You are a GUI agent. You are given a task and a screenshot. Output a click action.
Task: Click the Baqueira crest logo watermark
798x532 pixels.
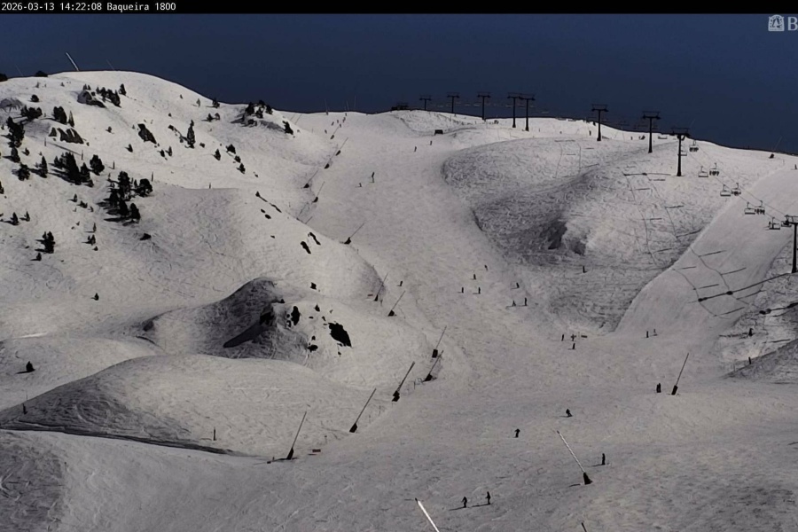click(776, 23)
